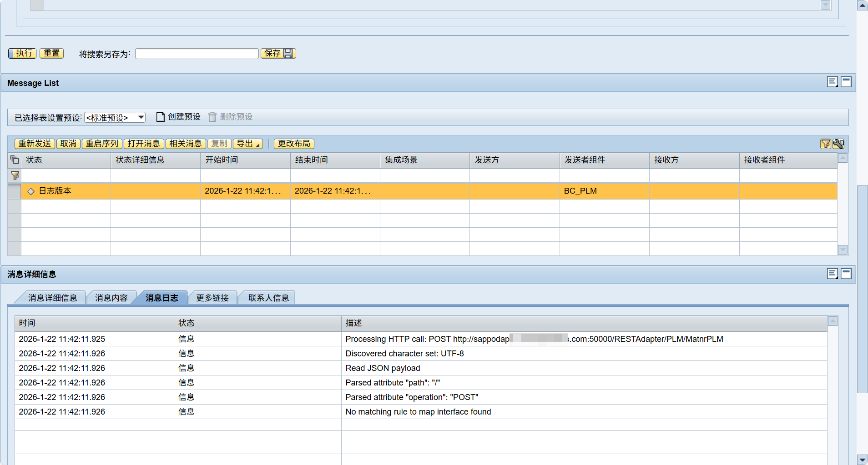This screenshot has height=465, width=868.
Task: Select the second empty row's selector cell
Action: pyautogui.click(x=15, y=220)
